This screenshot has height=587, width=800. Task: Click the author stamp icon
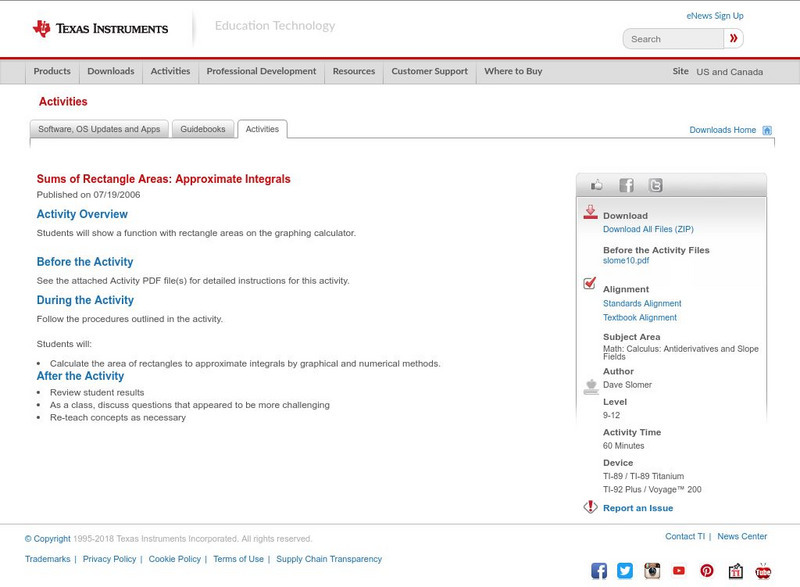coord(591,387)
